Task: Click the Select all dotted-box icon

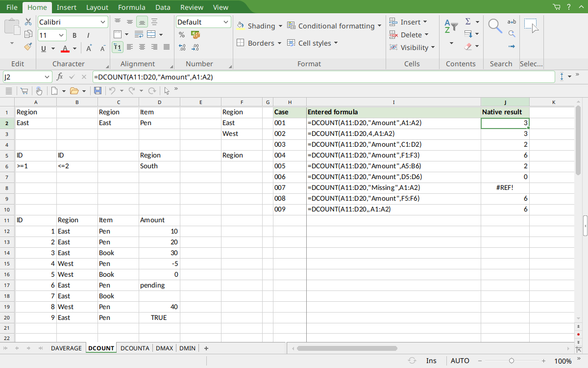Action: pyautogui.click(x=531, y=26)
